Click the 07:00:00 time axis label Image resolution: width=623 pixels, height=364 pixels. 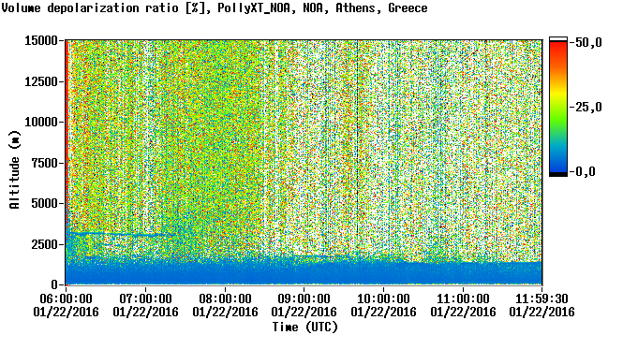click(145, 298)
